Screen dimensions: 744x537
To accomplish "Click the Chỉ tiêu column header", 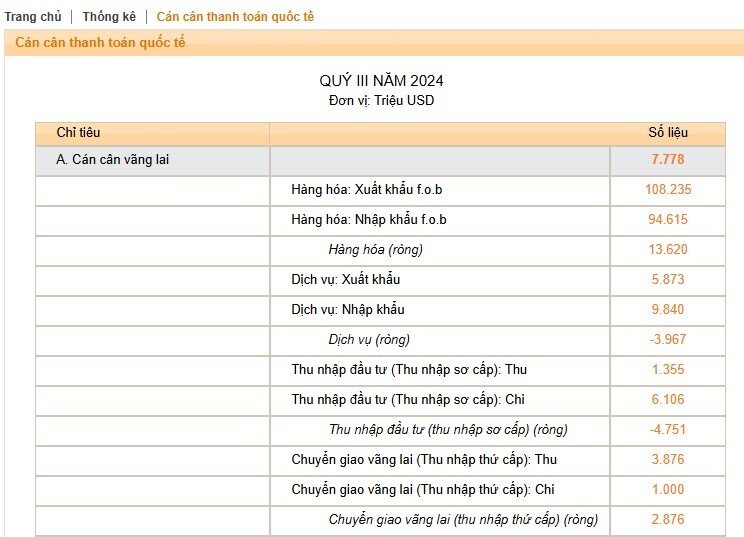I will (78, 132).
